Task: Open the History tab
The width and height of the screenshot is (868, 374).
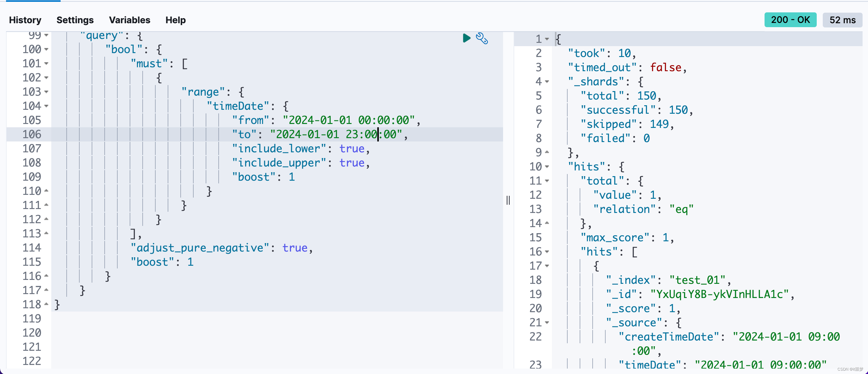Action: (25, 20)
